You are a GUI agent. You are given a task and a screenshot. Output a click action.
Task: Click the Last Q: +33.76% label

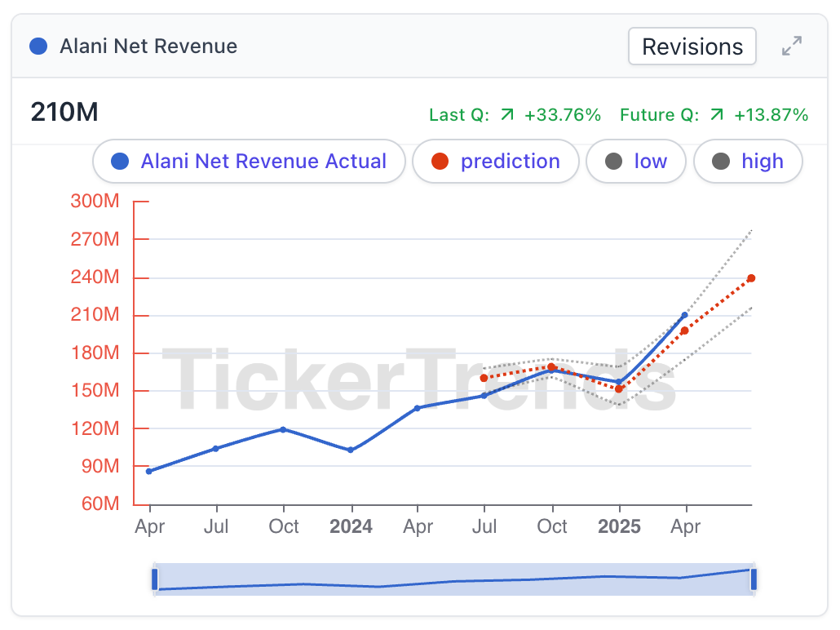[x=515, y=115]
